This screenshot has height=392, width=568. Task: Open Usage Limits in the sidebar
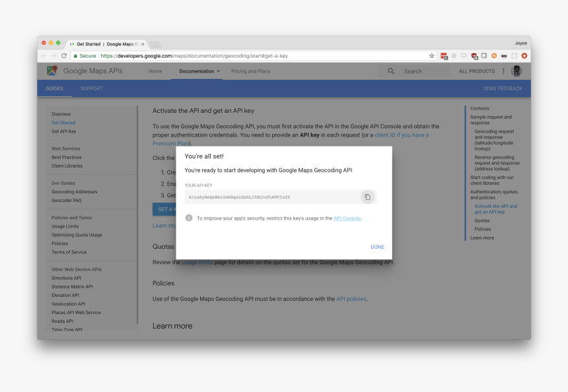[x=65, y=226]
